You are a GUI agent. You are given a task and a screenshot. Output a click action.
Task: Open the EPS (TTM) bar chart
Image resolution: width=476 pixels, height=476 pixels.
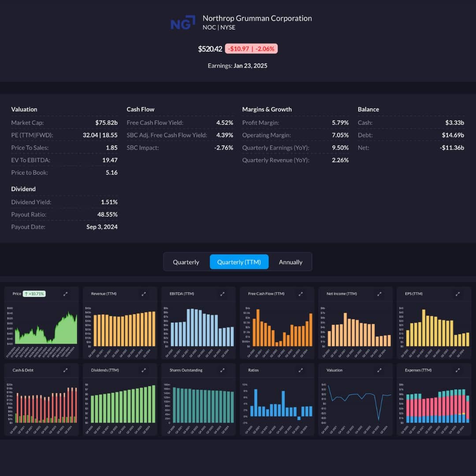click(x=434, y=331)
